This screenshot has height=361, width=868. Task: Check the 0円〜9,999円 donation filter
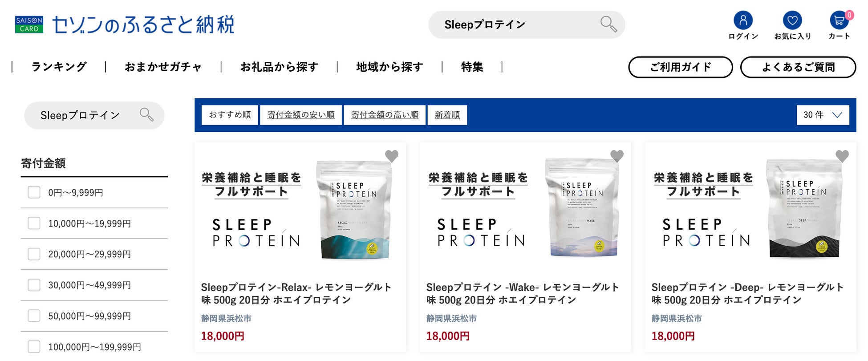[34, 192]
